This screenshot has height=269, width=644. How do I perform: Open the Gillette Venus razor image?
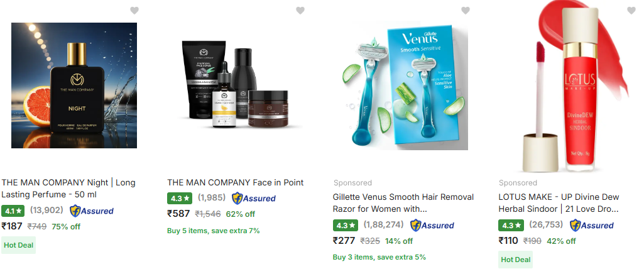[x=405, y=85]
